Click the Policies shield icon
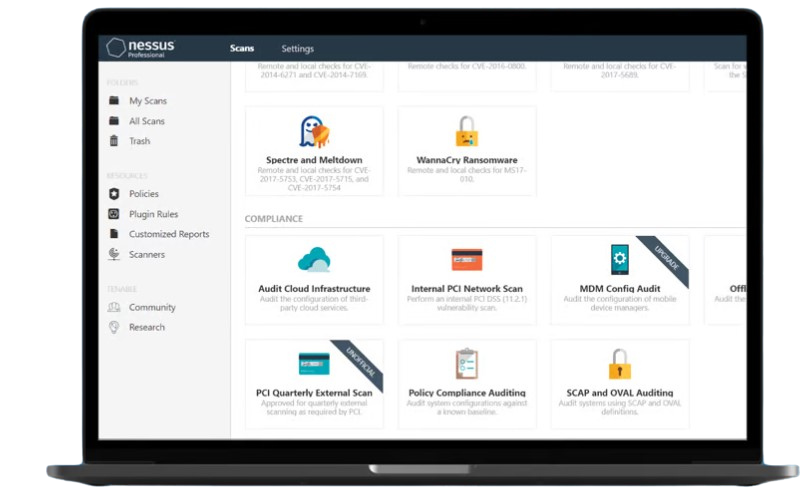The height and width of the screenshot is (491, 803). [x=114, y=194]
